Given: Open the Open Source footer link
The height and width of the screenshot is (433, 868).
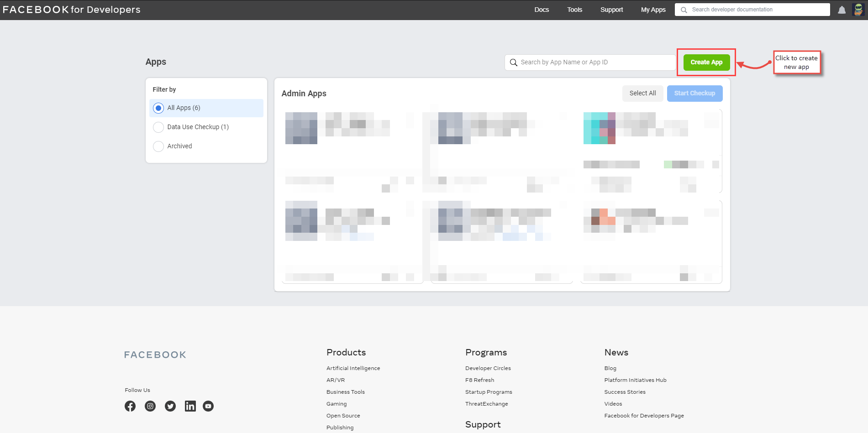Looking at the screenshot, I should [x=343, y=416].
